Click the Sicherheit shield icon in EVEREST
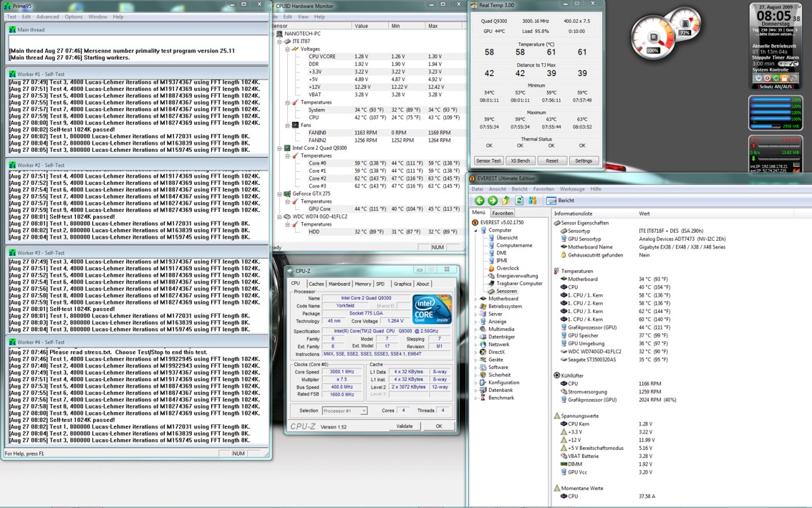Screen dimensions: 812x508 click(x=483, y=375)
